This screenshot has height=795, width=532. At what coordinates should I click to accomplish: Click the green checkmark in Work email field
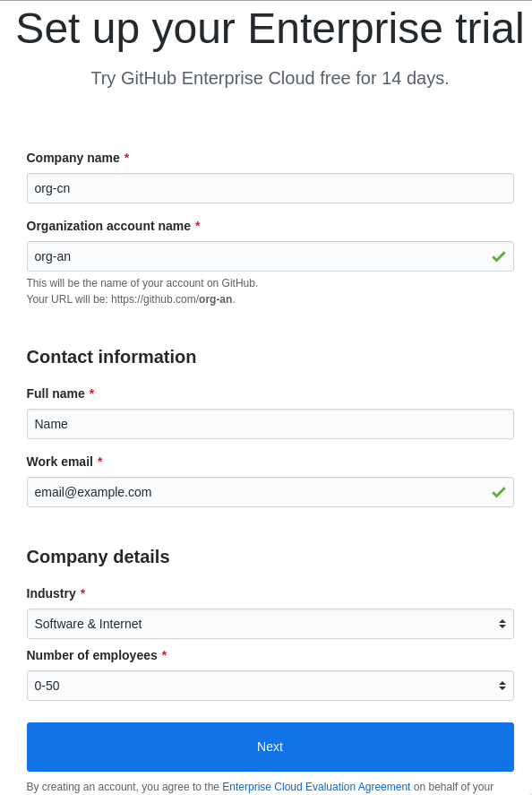[499, 492]
